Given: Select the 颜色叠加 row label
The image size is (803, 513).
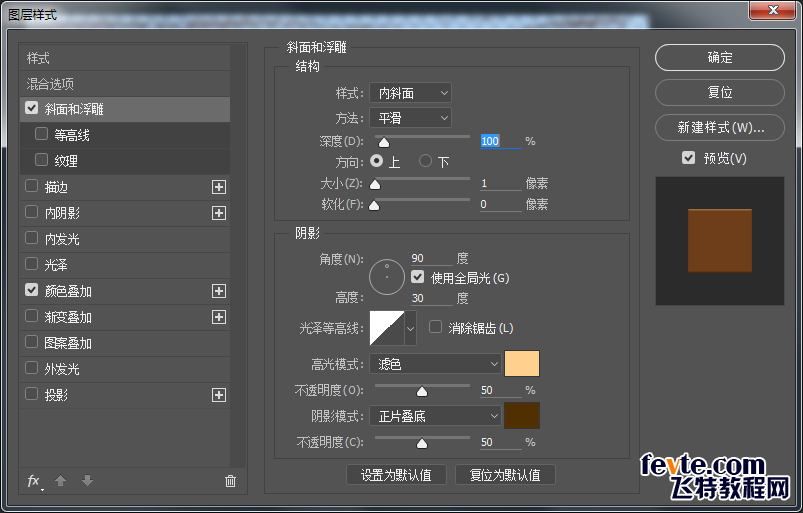Looking at the screenshot, I should [x=68, y=291].
